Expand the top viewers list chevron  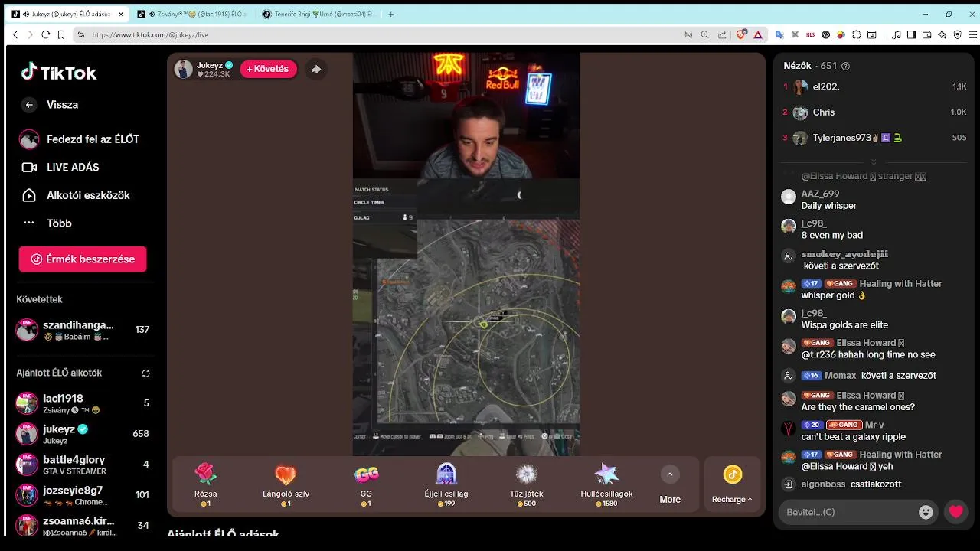point(874,162)
